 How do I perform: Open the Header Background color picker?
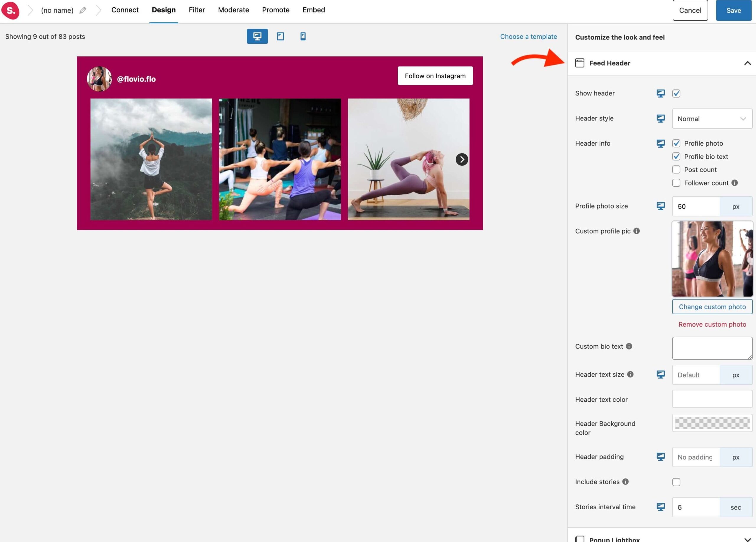click(x=712, y=423)
